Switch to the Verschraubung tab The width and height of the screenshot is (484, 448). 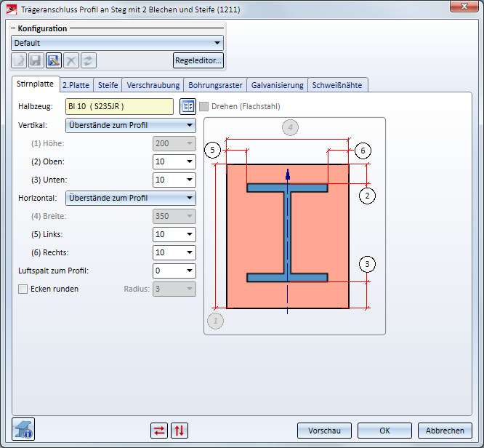153,85
